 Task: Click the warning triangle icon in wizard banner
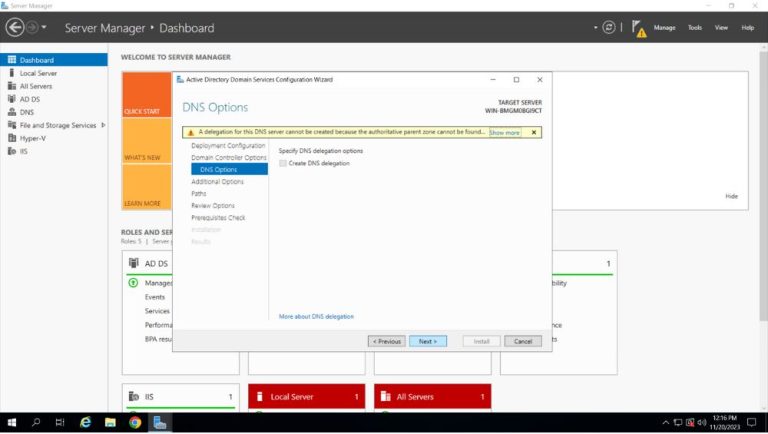pos(191,132)
